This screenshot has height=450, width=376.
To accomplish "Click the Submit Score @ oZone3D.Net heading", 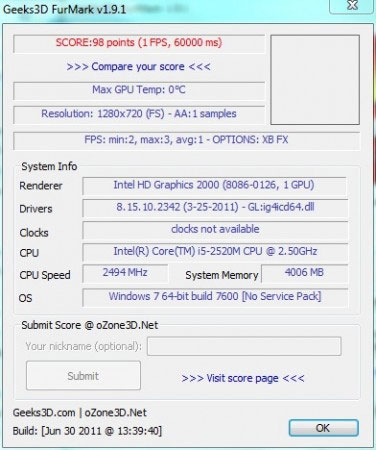I will (90, 325).
